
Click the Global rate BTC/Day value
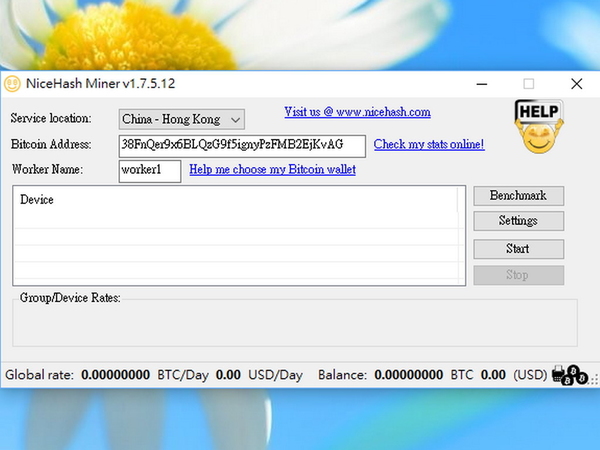tap(116, 375)
